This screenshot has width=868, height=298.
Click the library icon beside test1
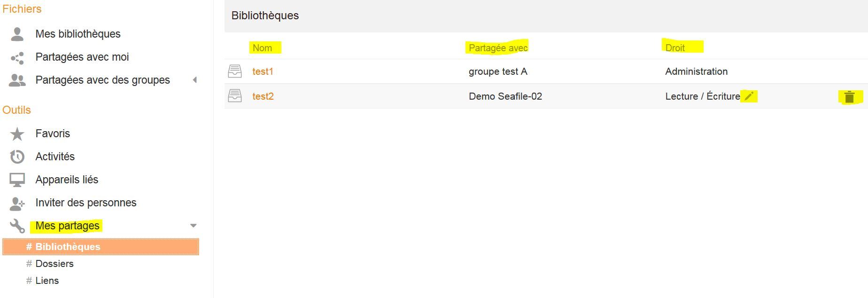pyautogui.click(x=235, y=71)
